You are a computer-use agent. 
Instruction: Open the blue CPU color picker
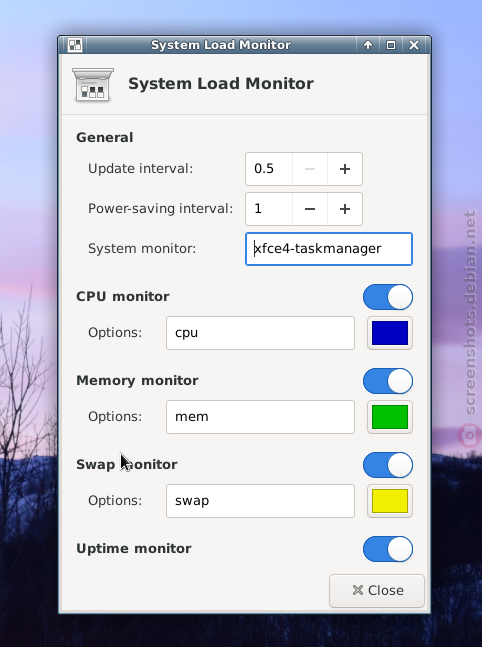[x=390, y=333]
